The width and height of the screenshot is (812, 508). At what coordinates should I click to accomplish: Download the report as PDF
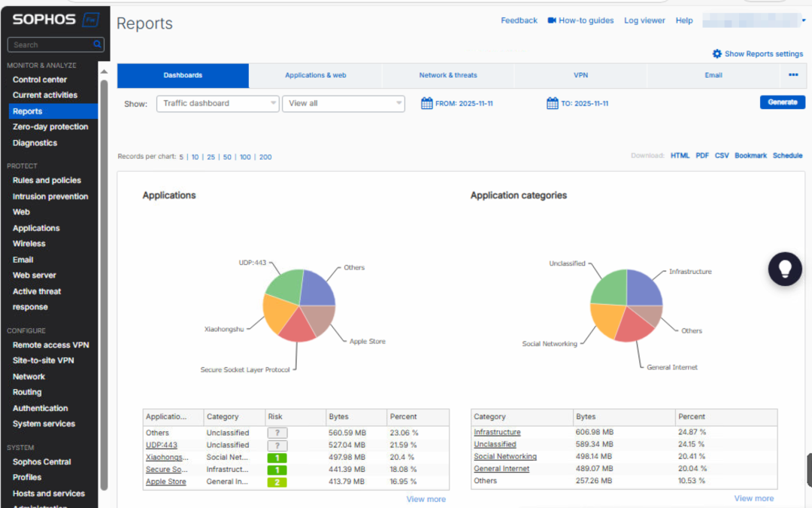click(701, 156)
